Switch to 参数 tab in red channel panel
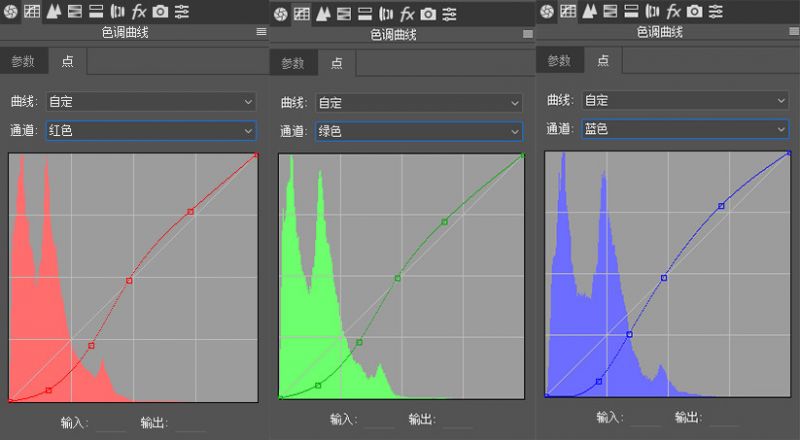The height and width of the screenshot is (440, 800). 23,61
